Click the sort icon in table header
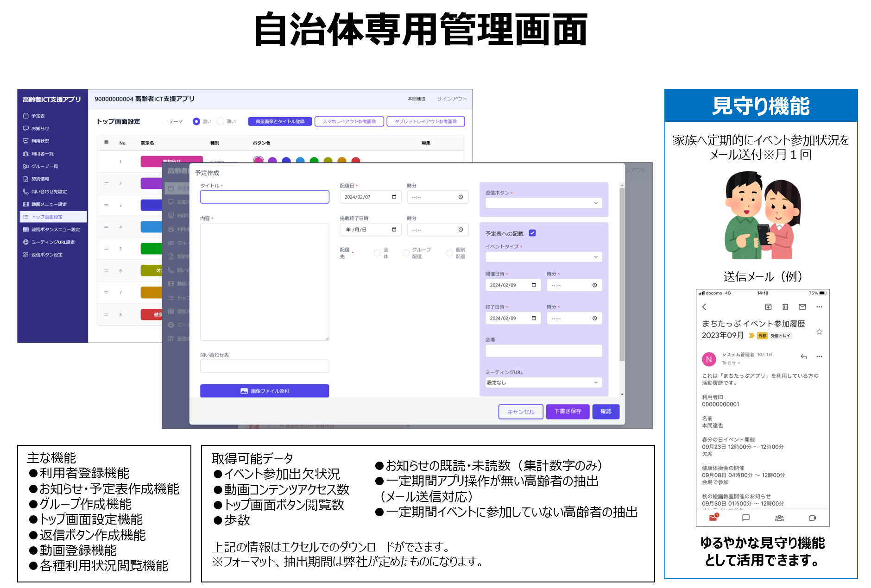Image resolution: width=871 pixels, height=588 pixels. click(x=106, y=143)
